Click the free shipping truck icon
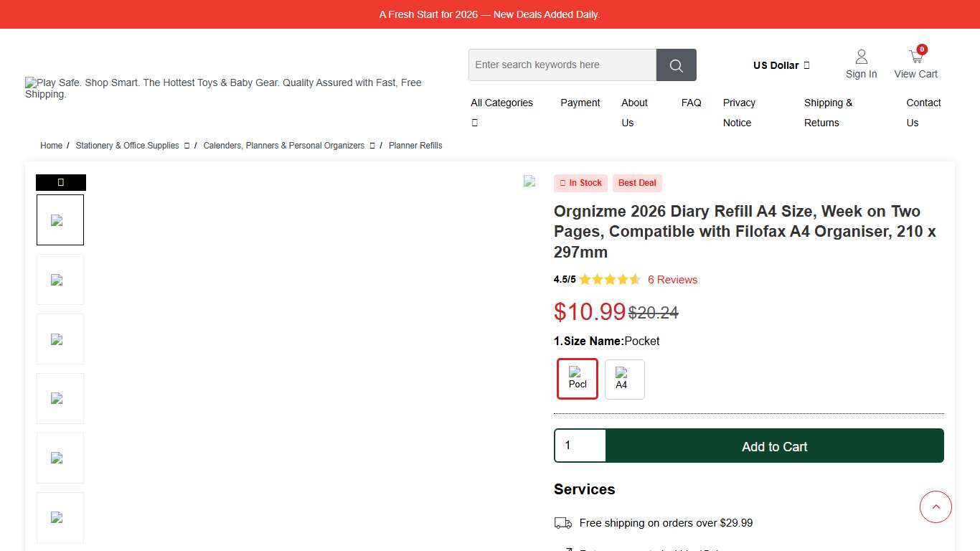Image resolution: width=980 pixels, height=551 pixels. pos(564,523)
